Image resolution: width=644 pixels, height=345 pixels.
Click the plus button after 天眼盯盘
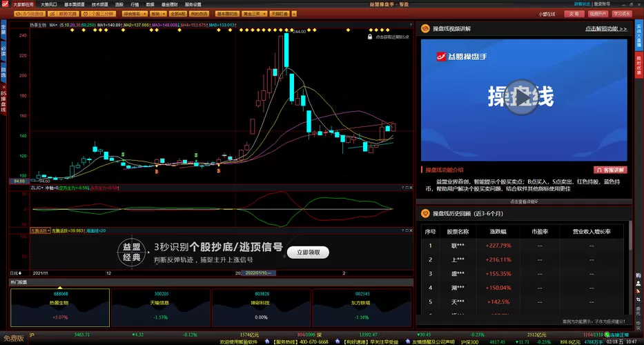point(294,14)
